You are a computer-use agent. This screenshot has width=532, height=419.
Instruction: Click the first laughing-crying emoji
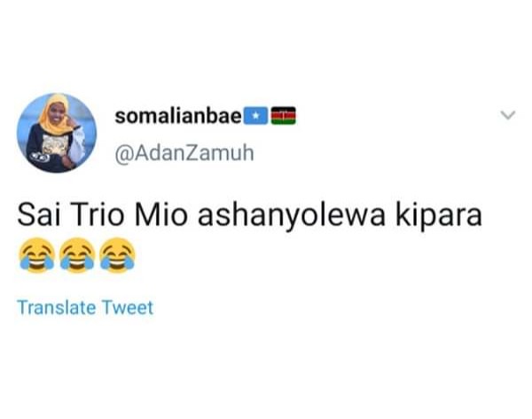pos(36,255)
